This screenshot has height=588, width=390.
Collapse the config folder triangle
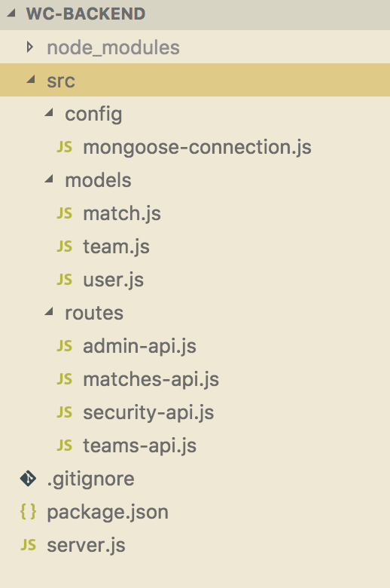[49, 112]
